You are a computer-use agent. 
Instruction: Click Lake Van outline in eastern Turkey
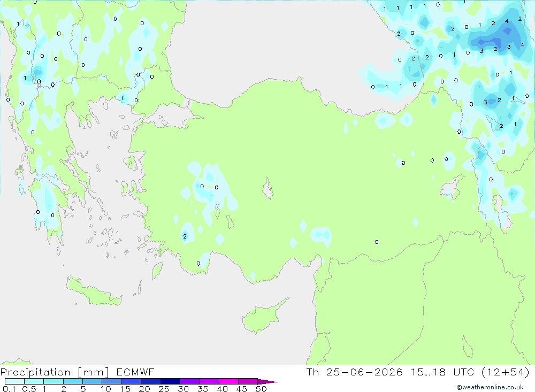coord(452,188)
